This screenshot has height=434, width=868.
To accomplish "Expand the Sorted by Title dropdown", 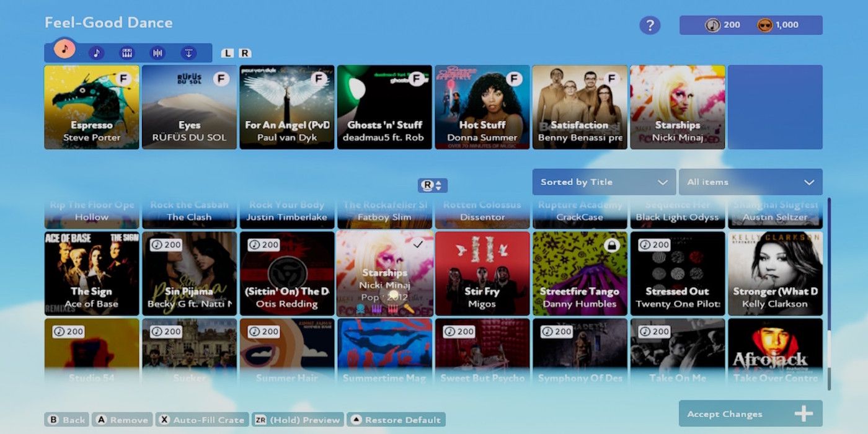I will point(604,182).
